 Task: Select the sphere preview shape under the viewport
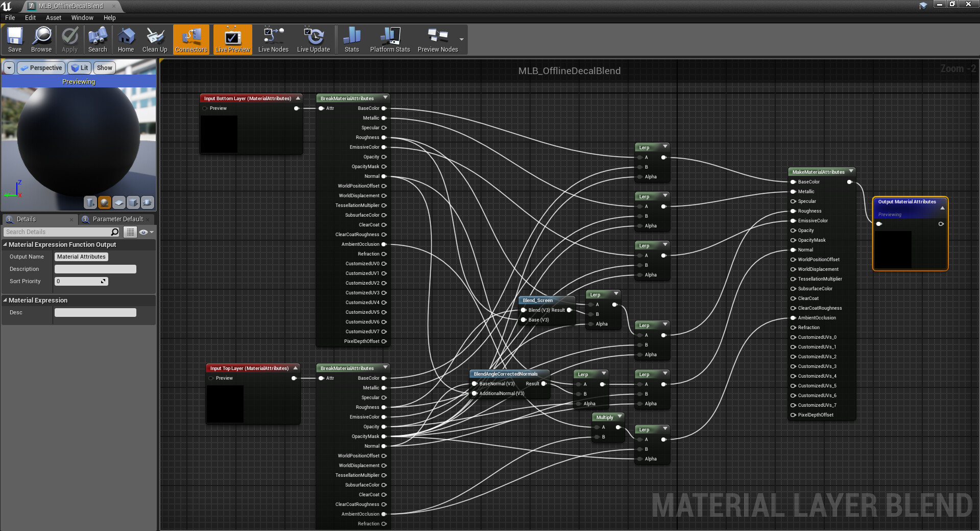(x=104, y=202)
